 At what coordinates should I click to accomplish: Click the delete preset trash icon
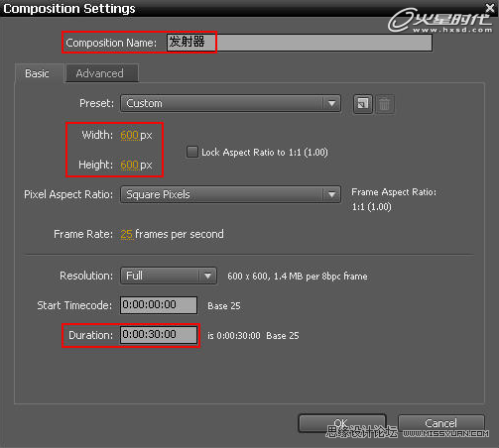coord(384,104)
